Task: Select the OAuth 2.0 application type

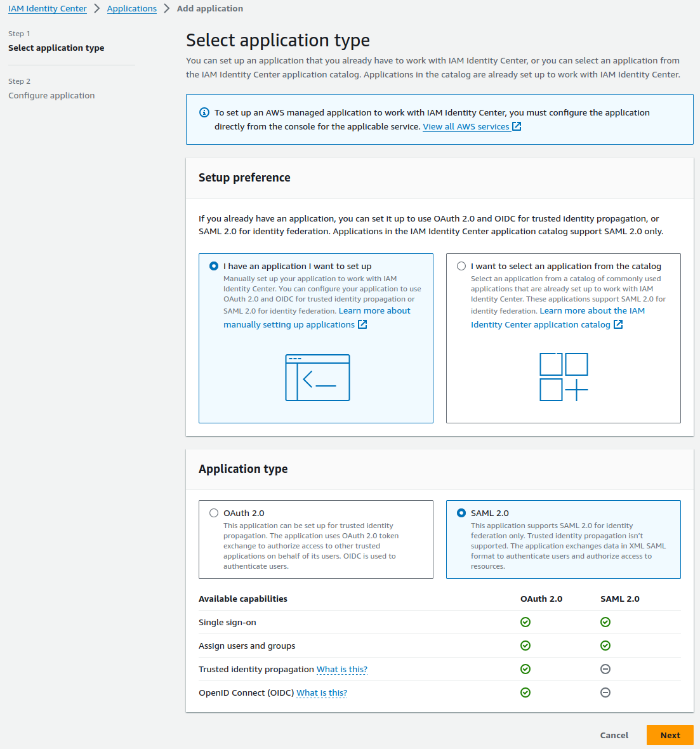Action: click(214, 513)
